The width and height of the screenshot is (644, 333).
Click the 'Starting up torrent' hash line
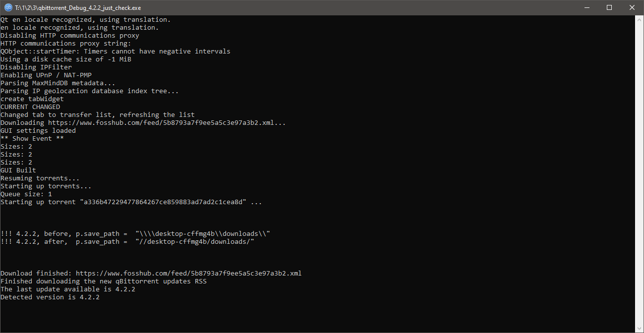click(131, 202)
